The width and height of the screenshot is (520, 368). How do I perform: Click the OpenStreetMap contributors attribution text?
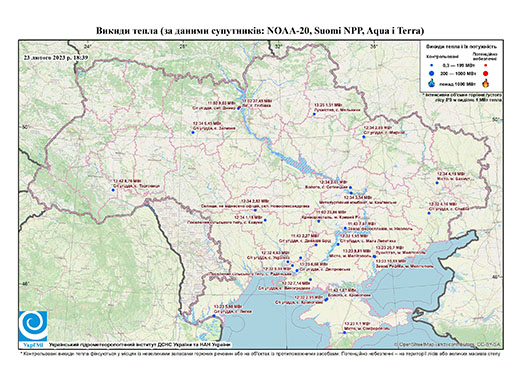pos(448,344)
